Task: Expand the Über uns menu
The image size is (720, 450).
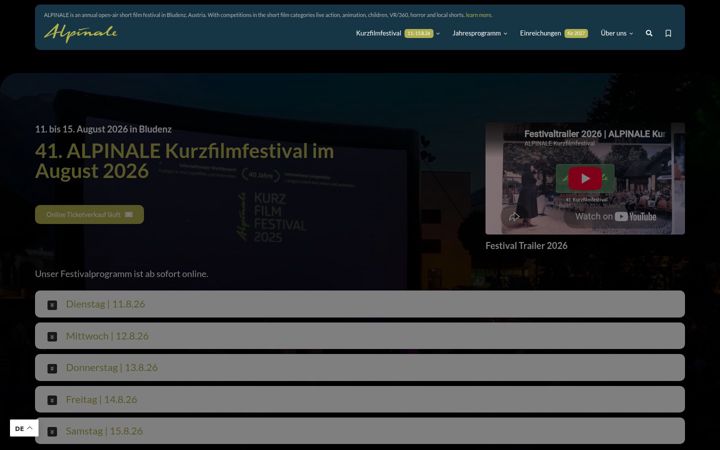Action: click(617, 33)
